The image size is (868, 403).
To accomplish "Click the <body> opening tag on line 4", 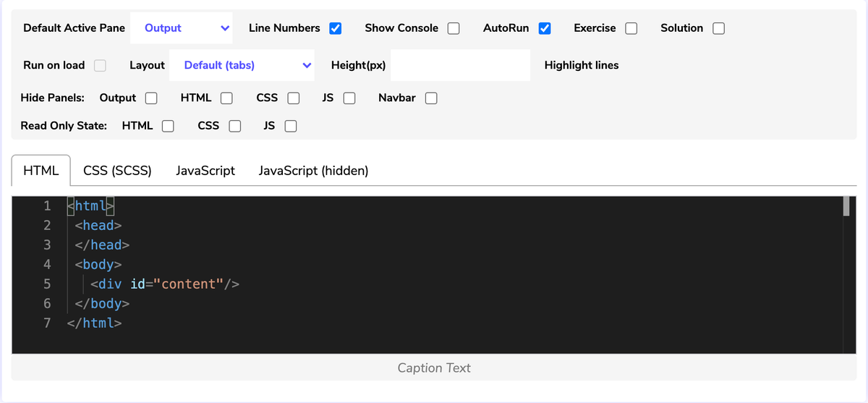I will click(x=98, y=264).
